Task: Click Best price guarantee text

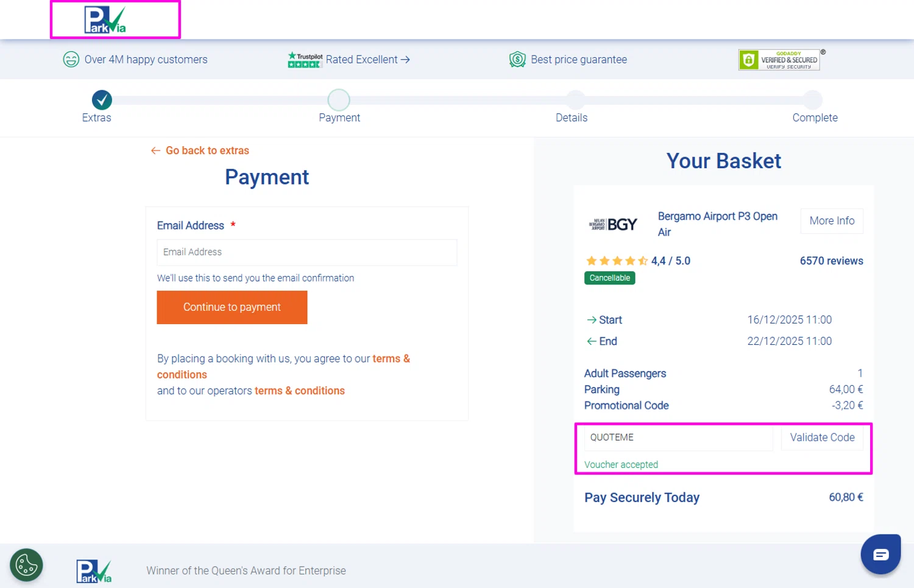Action: click(x=578, y=60)
